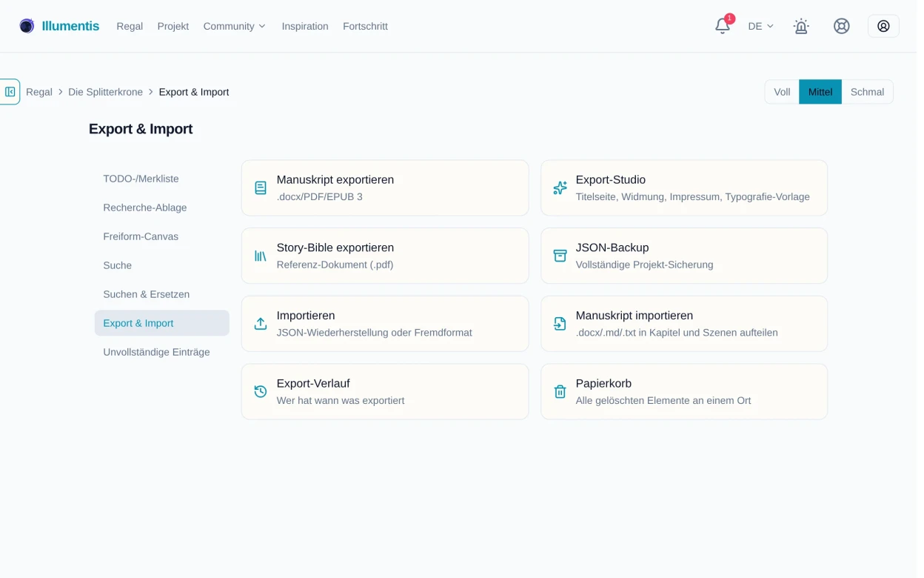Screen dimensions: 924x578
Task: Open the notifications bell
Action: pos(722,27)
